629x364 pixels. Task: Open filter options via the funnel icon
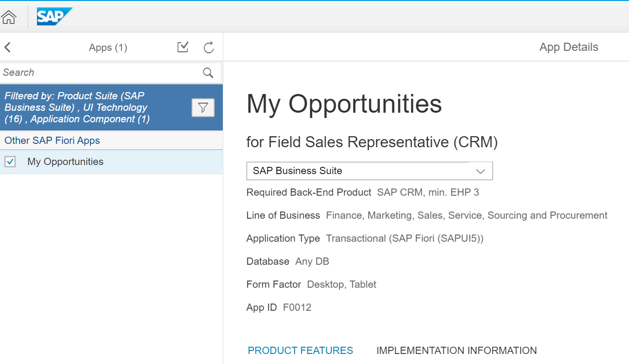pos(203,107)
